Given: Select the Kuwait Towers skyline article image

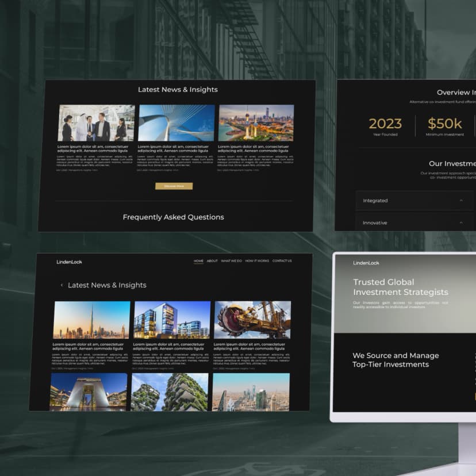Looking at the screenshot, I should point(256,122).
